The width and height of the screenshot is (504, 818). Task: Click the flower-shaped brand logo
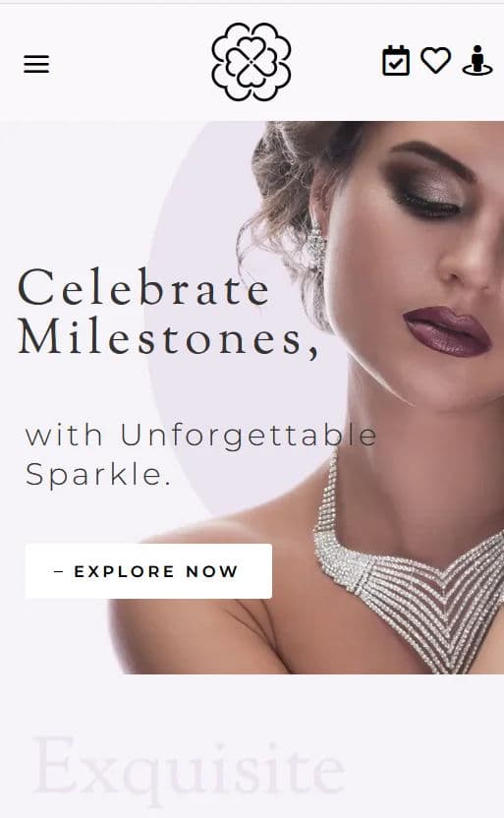click(252, 62)
